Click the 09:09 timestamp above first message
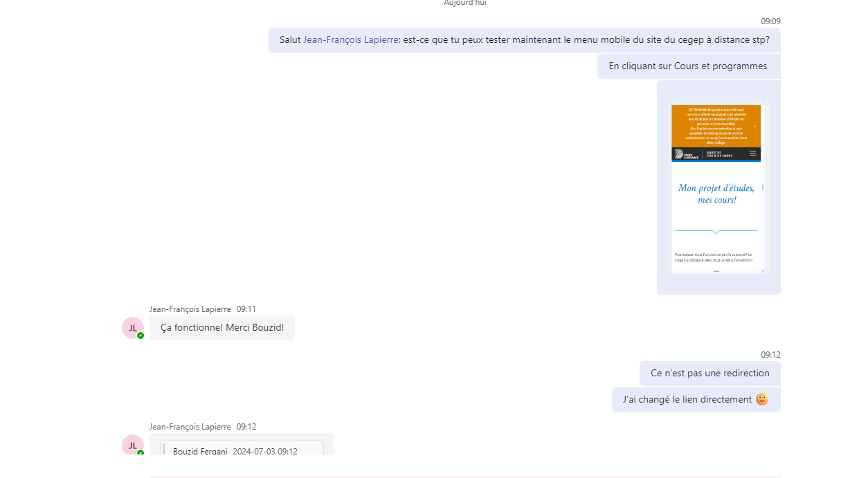 click(770, 21)
